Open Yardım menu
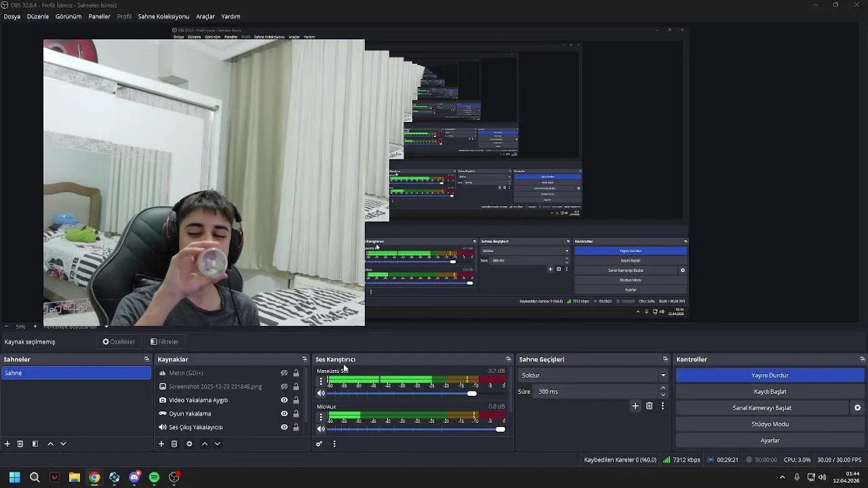Viewport: 868px width, 488px height. pyautogui.click(x=231, y=16)
